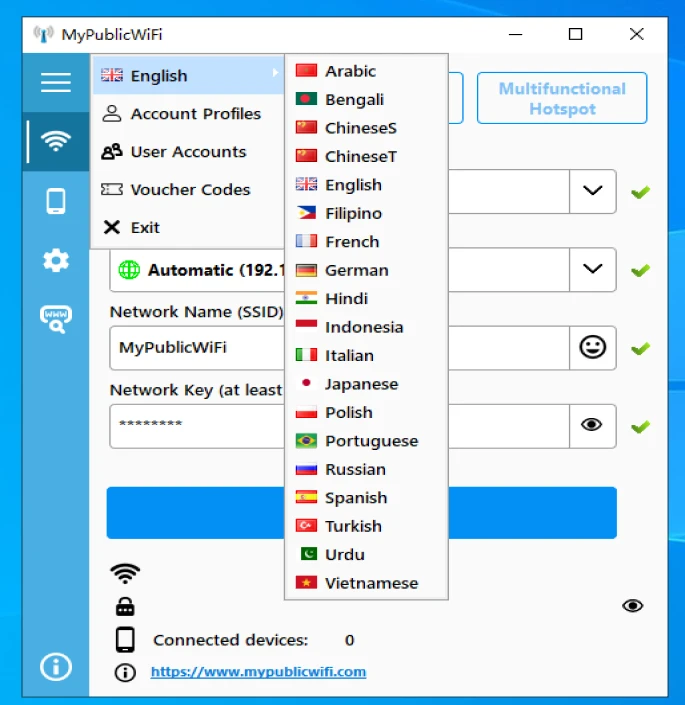Open the WiFi hotspot sidebar tab

56,142
